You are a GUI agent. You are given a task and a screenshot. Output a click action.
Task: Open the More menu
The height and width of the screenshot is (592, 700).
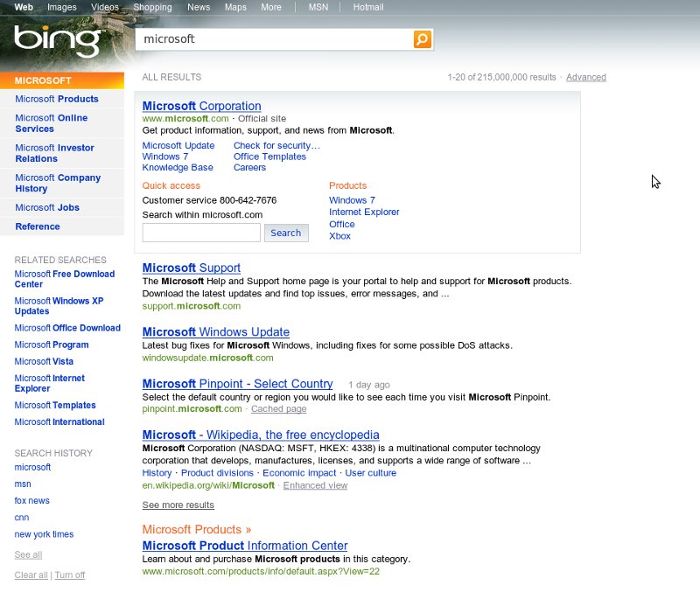tap(271, 7)
